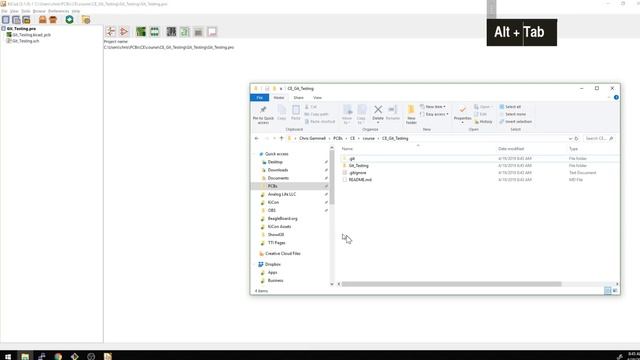Click KiCad Open Project toolbar icon
Screen dimensions: 640x360
point(27,20)
